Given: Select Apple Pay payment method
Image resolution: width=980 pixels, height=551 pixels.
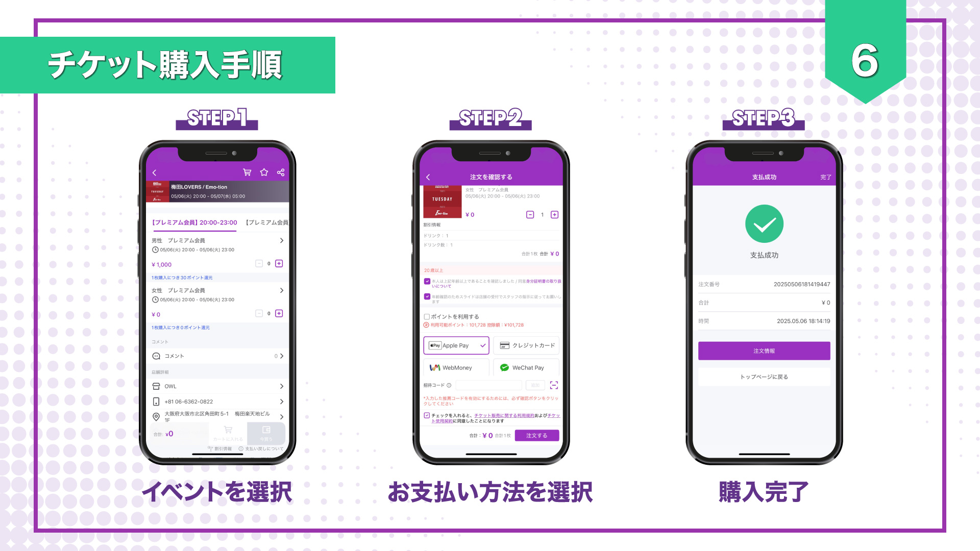Looking at the screenshot, I should coord(456,344).
